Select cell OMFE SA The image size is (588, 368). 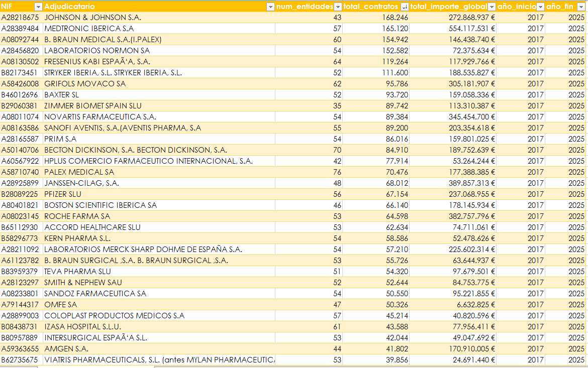[x=159, y=305]
